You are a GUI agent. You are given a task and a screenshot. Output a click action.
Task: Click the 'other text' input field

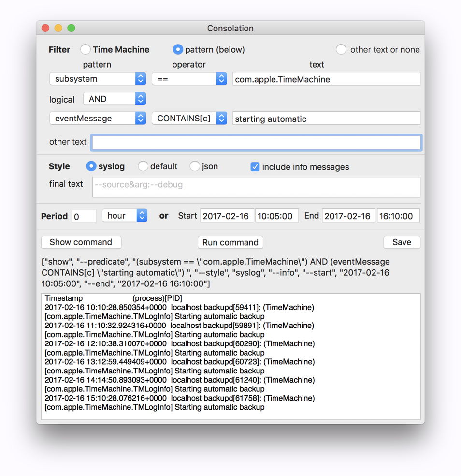click(256, 142)
